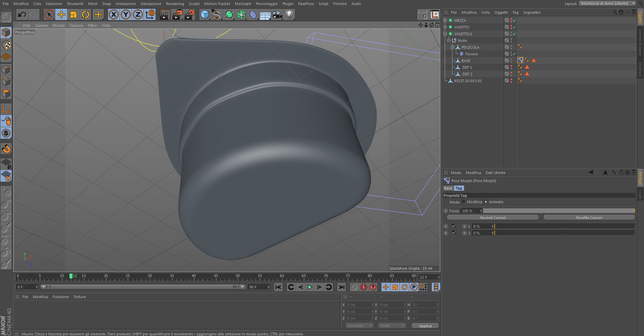This screenshot has width=644, height=336.
Task: Click the Resetta Cursori button
Action: [589, 218]
